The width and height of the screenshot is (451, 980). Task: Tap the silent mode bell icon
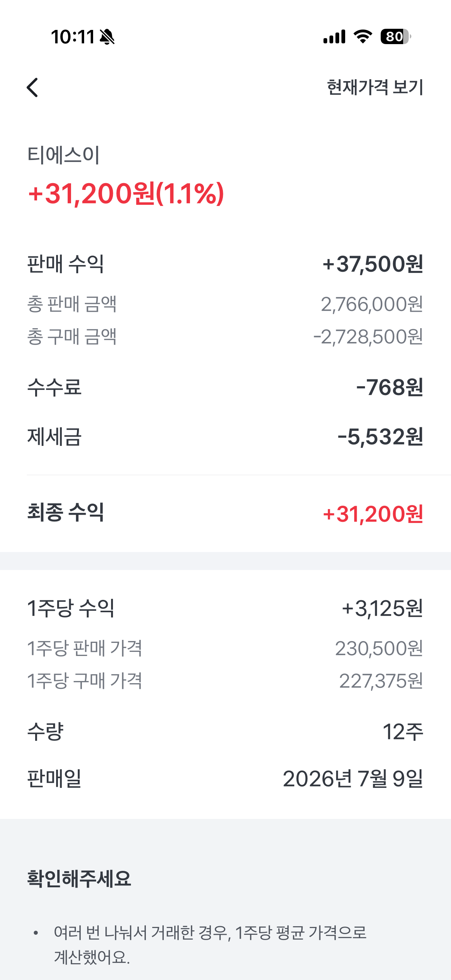[107, 37]
